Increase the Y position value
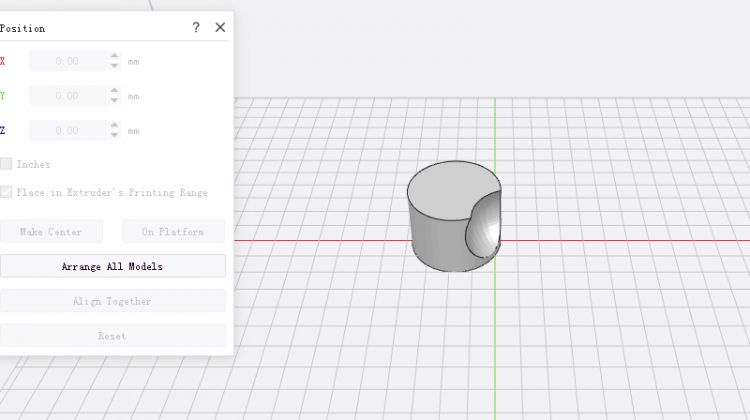Viewport: 750px width, 420px height. 114,90
